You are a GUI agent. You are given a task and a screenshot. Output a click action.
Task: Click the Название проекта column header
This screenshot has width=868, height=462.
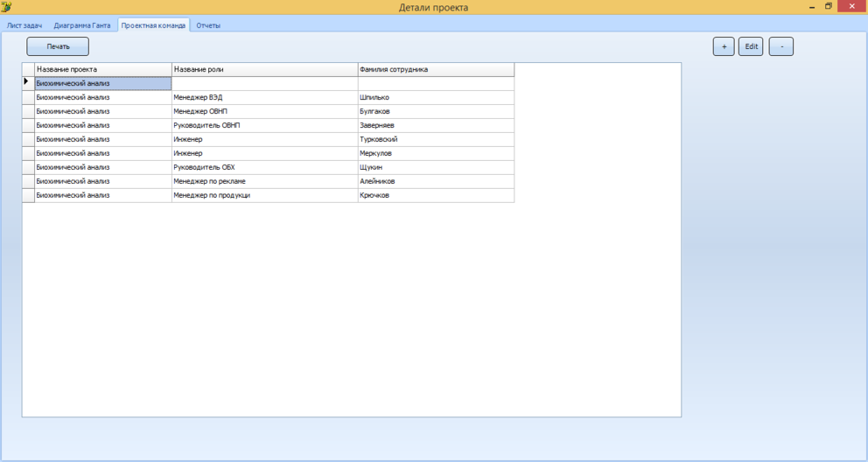103,70
